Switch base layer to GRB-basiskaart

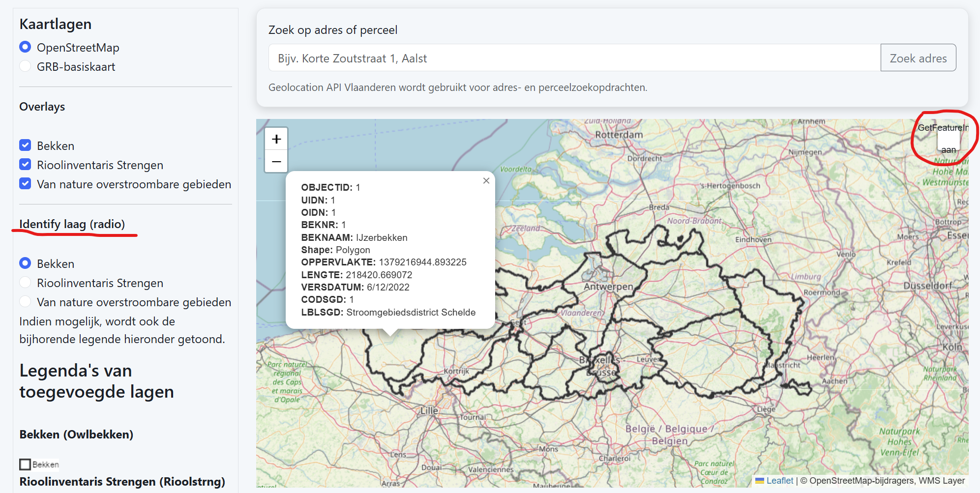(x=25, y=66)
